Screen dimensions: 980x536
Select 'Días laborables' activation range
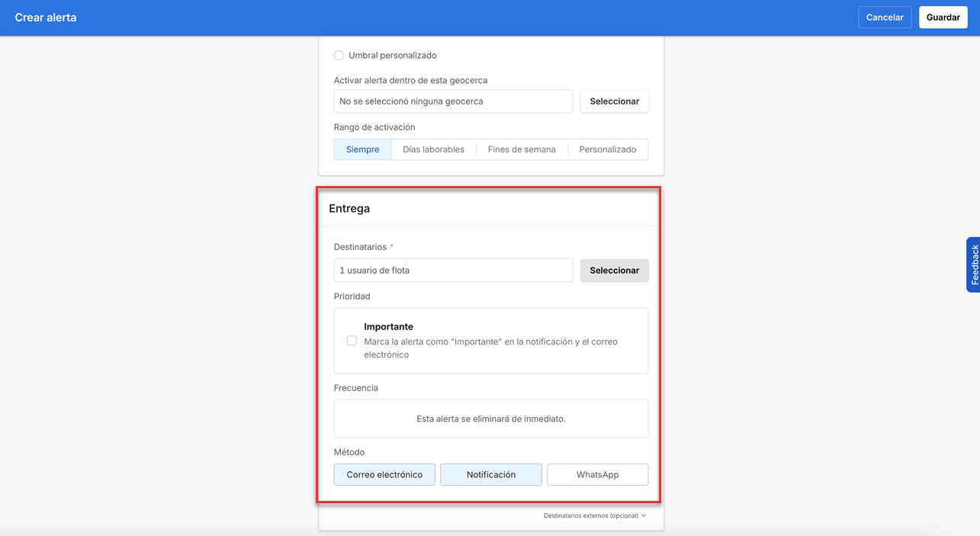coord(433,149)
